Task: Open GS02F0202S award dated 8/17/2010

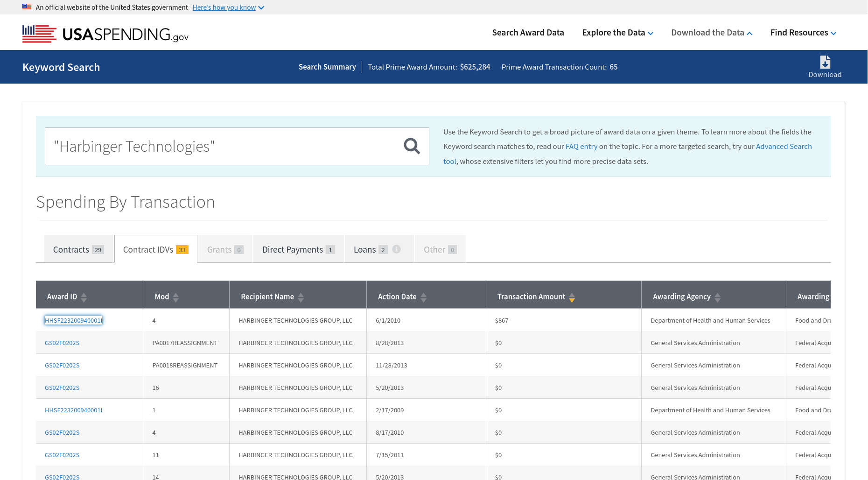Action: [62, 432]
